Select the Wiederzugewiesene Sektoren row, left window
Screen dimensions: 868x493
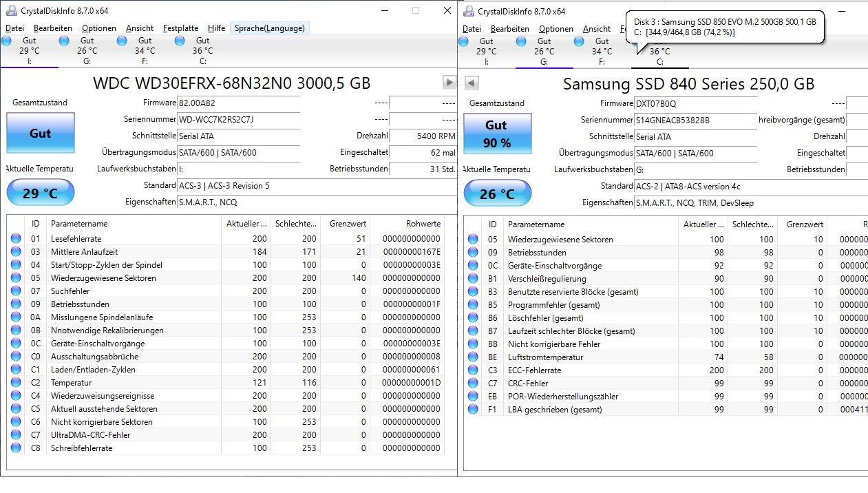tap(225, 278)
